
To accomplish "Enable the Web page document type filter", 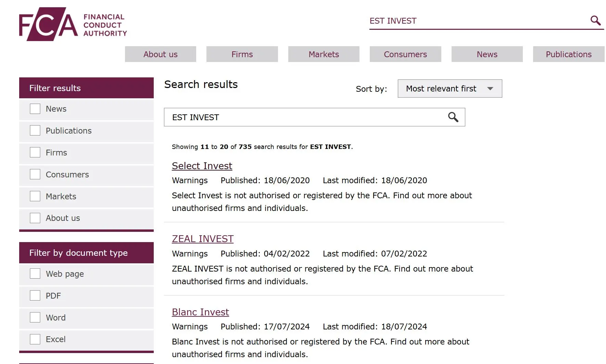I will [x=35, y=274].
